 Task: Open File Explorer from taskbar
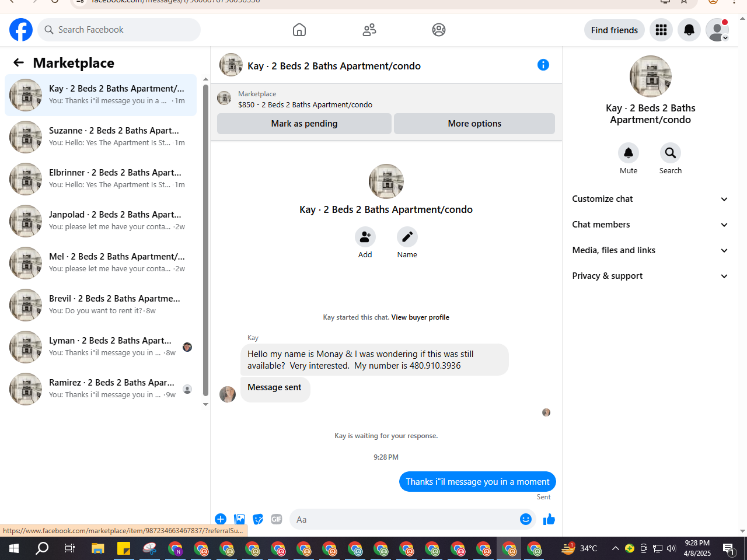pos(97,548)
